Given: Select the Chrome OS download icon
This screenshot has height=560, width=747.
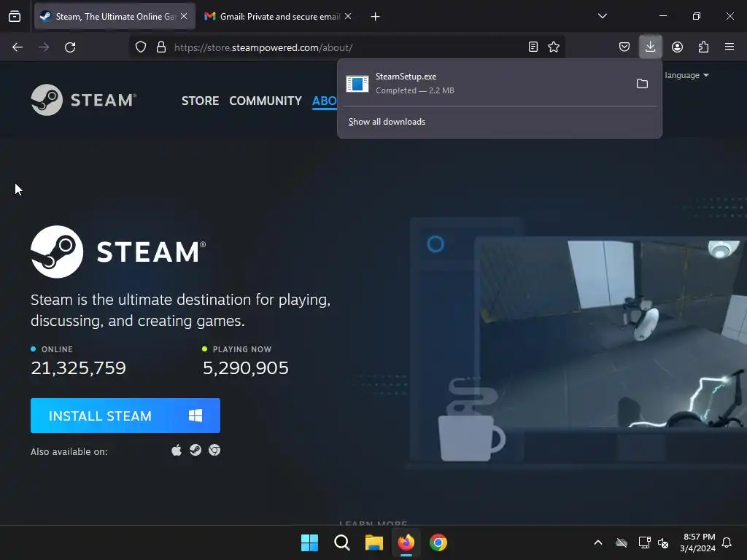Looking at the screenshot, I should [214, 450].
